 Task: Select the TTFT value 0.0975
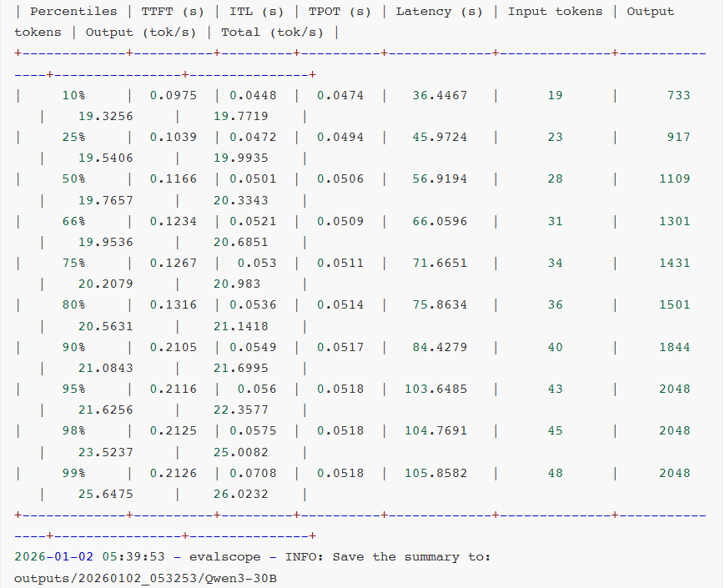click(x=174, y=95)
